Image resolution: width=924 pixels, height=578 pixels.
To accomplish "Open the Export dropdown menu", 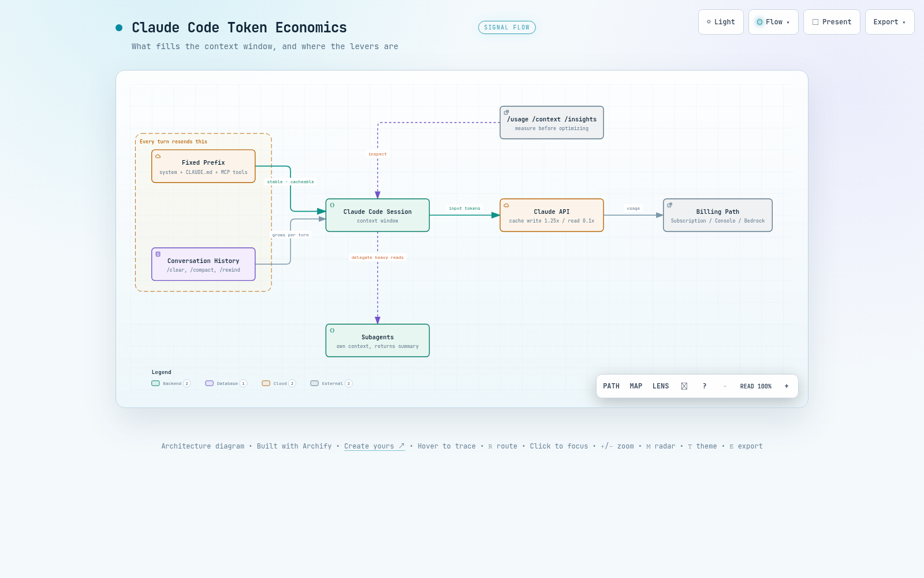I will click(890, 22).
